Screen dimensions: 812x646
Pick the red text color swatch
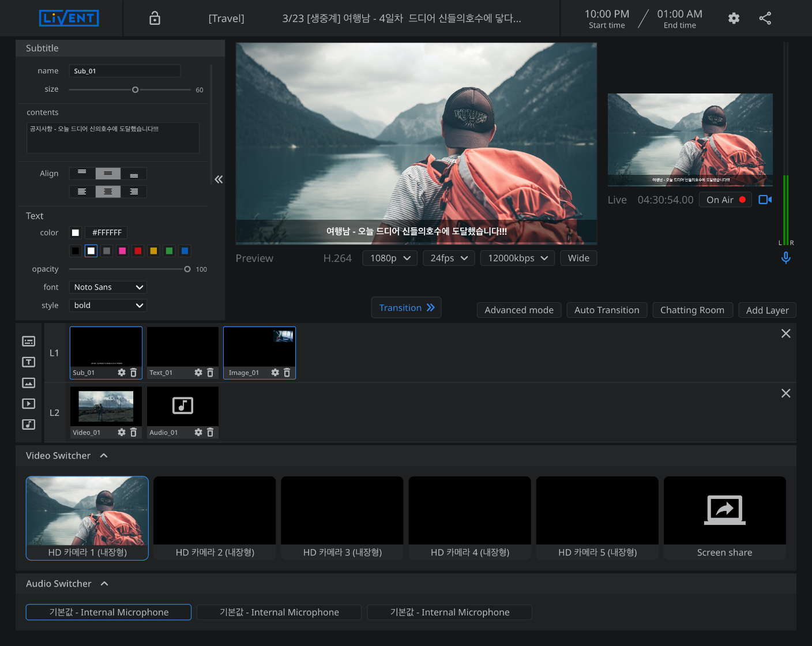[138, 251]
